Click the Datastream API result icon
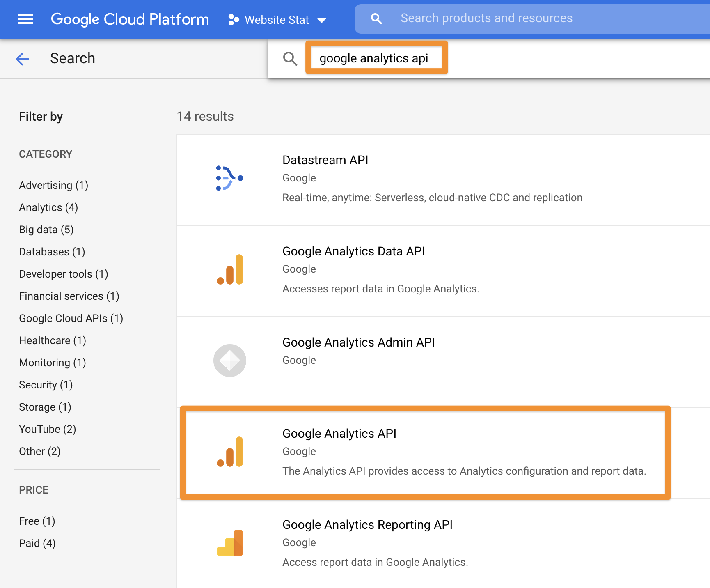 click(x=229, y=178)
